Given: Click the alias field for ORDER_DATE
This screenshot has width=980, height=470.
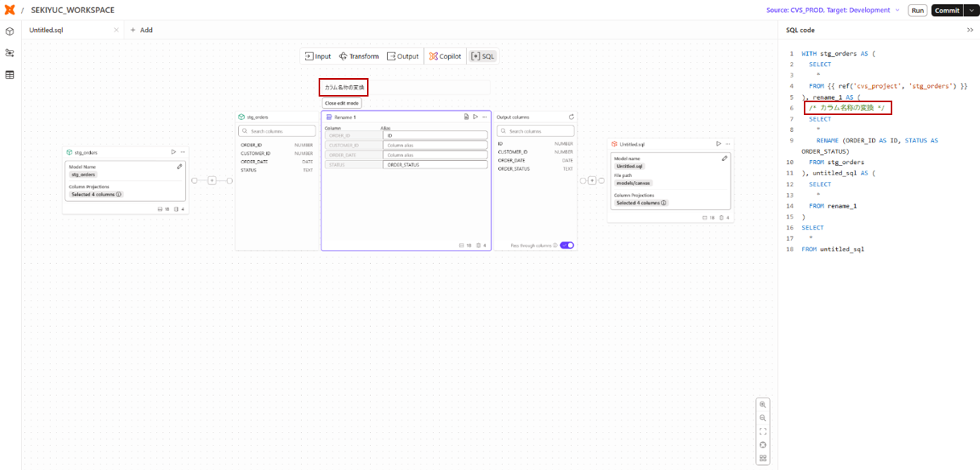Looking at the screenshot, I should [x=435, y=155].
